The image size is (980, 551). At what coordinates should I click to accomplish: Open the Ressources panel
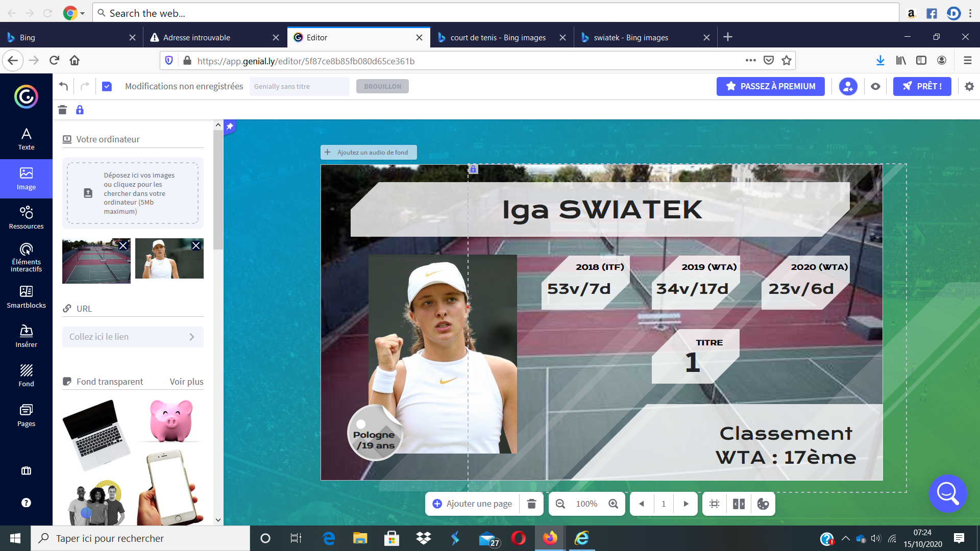[26, 217]
